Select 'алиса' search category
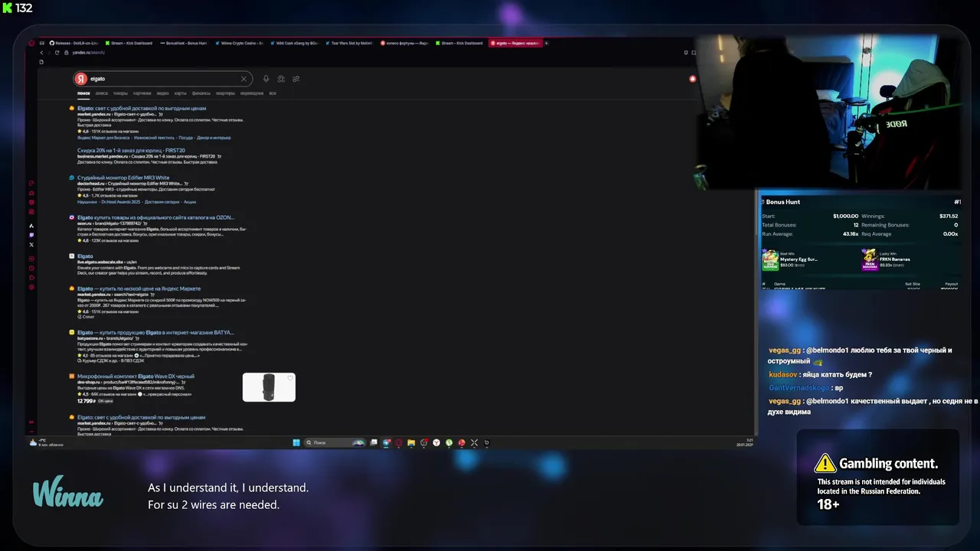 coord(101,93)
